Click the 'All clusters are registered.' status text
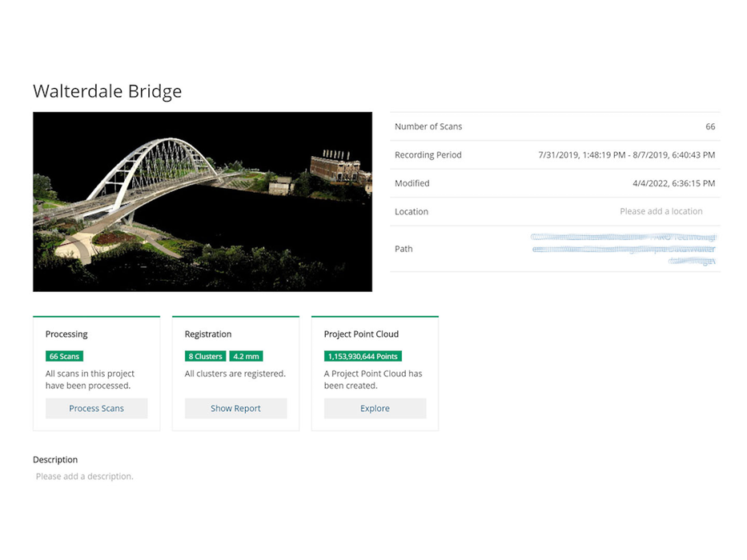 pyautogui.click(x=235, y=374)
